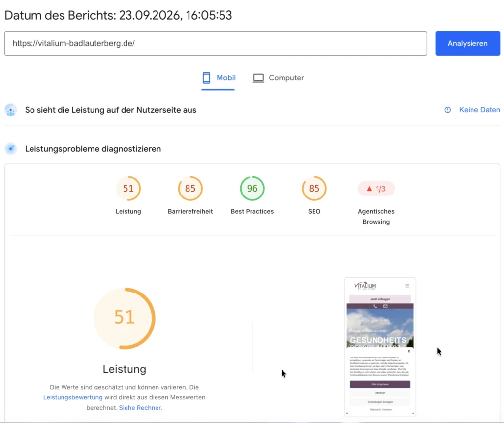
Task: Click the computer laptop icon
Action: [258, 78]
